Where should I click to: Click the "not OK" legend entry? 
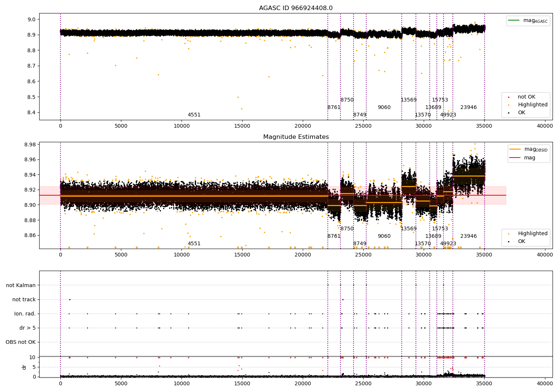pyautogui.click(x=526, y=97)
